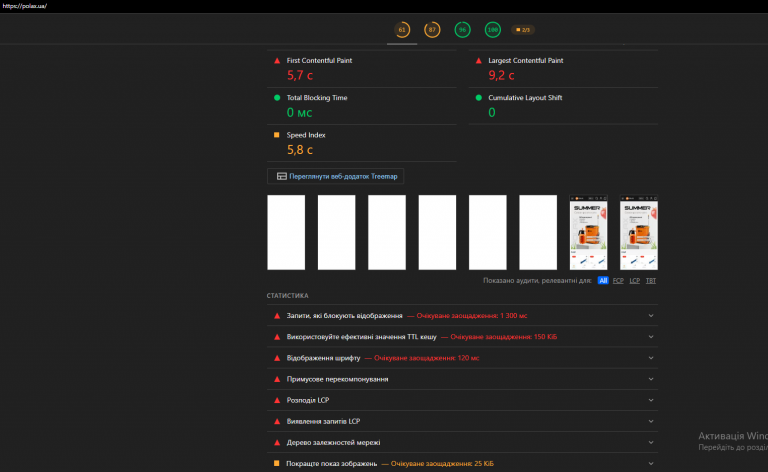Open the SEO score gauge showing 100

[x=493, y=30]
